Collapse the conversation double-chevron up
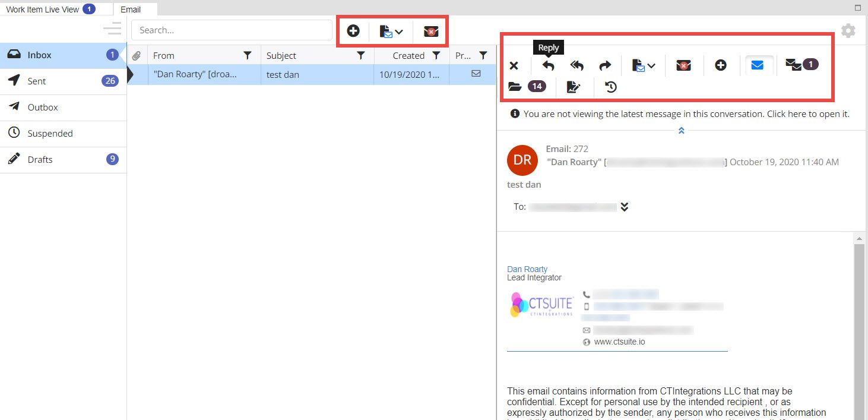Viewport: 868px width, 420px height. 681,131
